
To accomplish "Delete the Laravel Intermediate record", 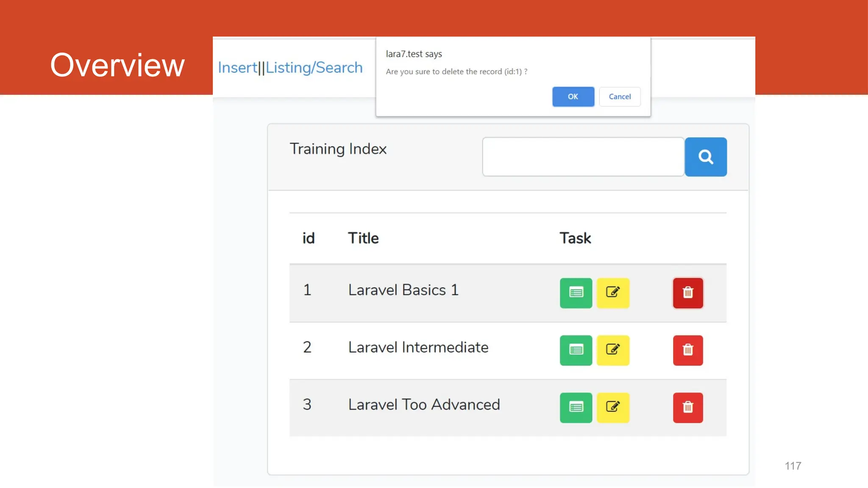I will (x=688, y=350).
